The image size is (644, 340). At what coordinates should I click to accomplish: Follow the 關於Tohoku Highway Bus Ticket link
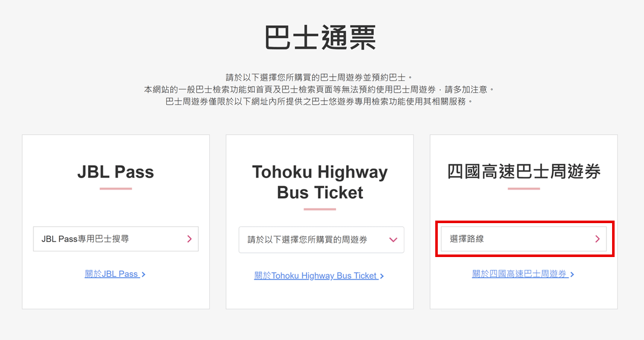pyautogui.click(x=316, y=276)
